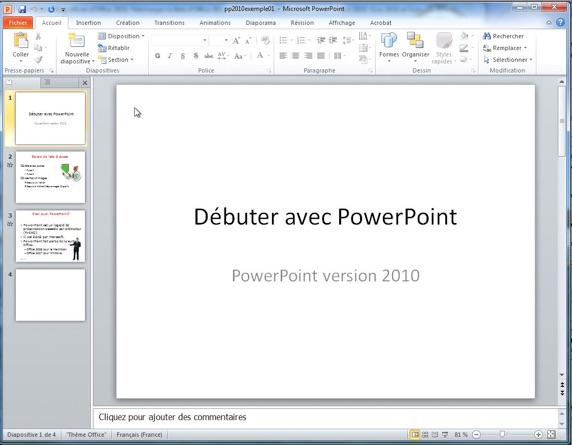572x445 pixels.
Task: Open PowerPoint help question mark icon
Action: [560, 23]
